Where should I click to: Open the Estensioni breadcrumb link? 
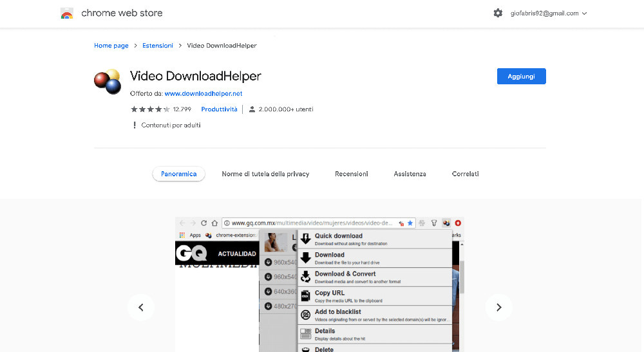158,46
